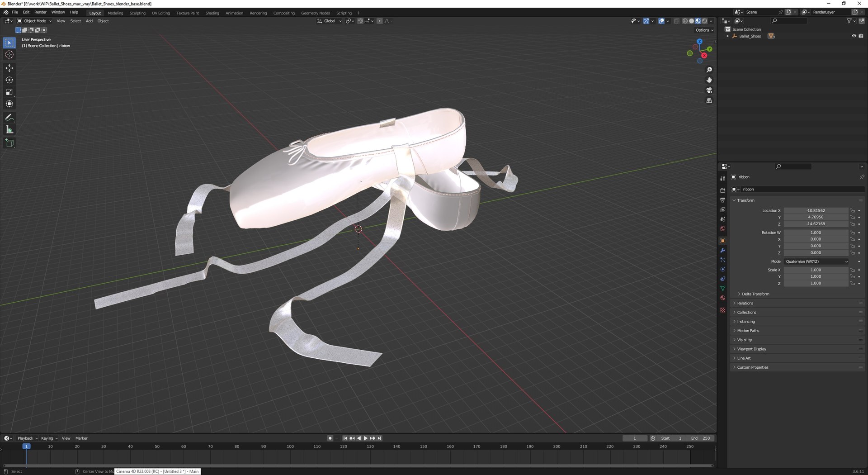Activate the Move tool
Viewport: 868px width, 475px height.
9,68
